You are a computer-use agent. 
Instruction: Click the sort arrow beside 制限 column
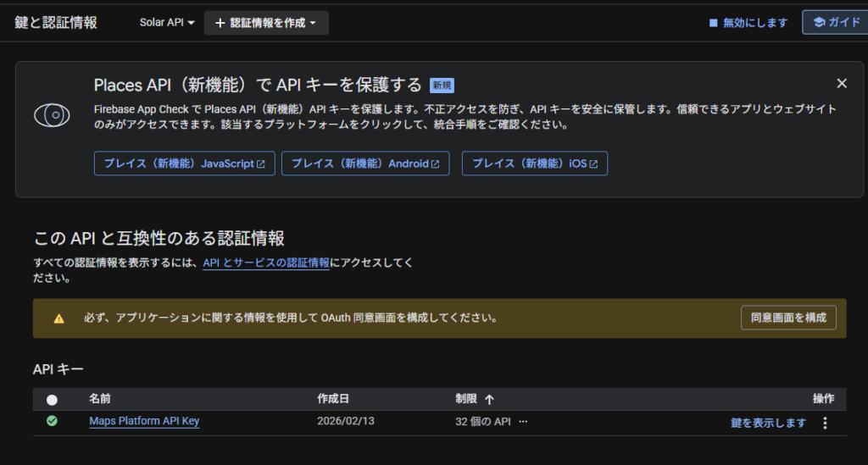(x=489, y=399)
